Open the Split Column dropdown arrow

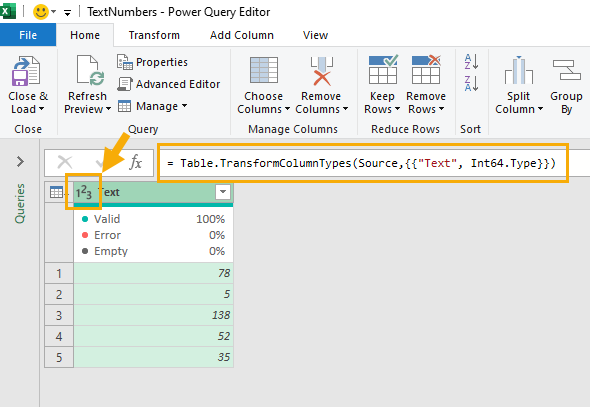coord(540,109)
